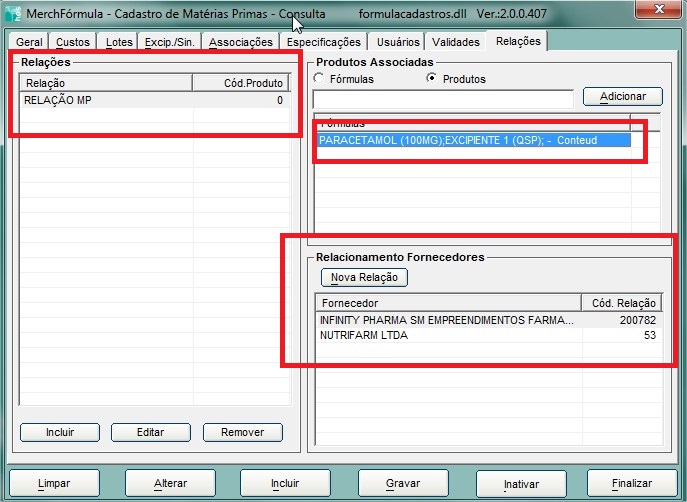687x502 pixels.
Task: Select the Produtos radio button
Action: (x=432, y=79)
